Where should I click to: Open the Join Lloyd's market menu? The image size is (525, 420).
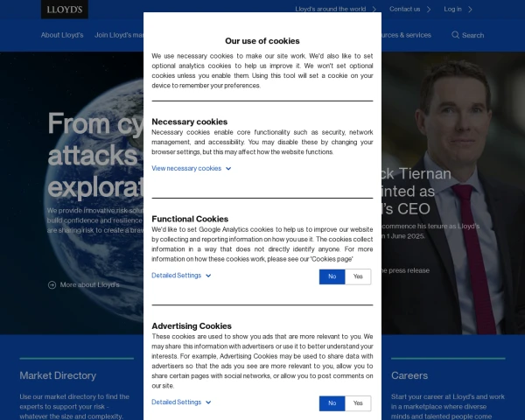pyautogui.click(x=119, y=35)
